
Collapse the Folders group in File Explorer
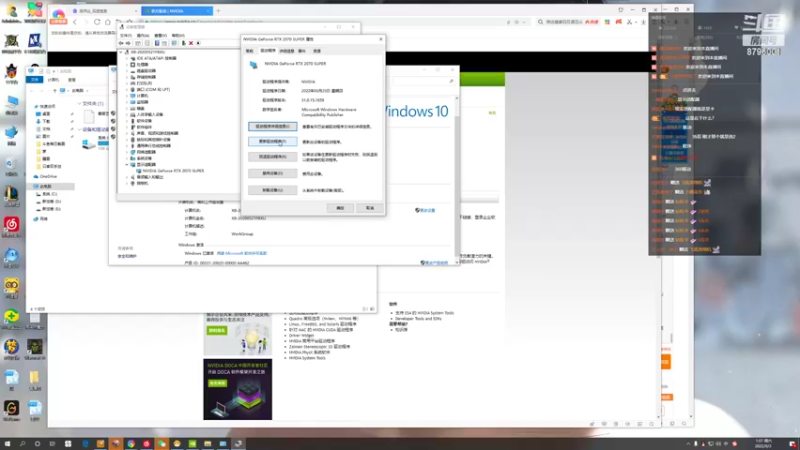[79, 104]
